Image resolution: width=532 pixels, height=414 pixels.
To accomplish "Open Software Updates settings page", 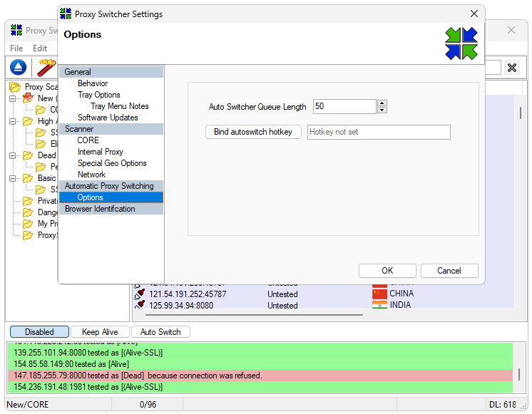I will tap(108, 118).
